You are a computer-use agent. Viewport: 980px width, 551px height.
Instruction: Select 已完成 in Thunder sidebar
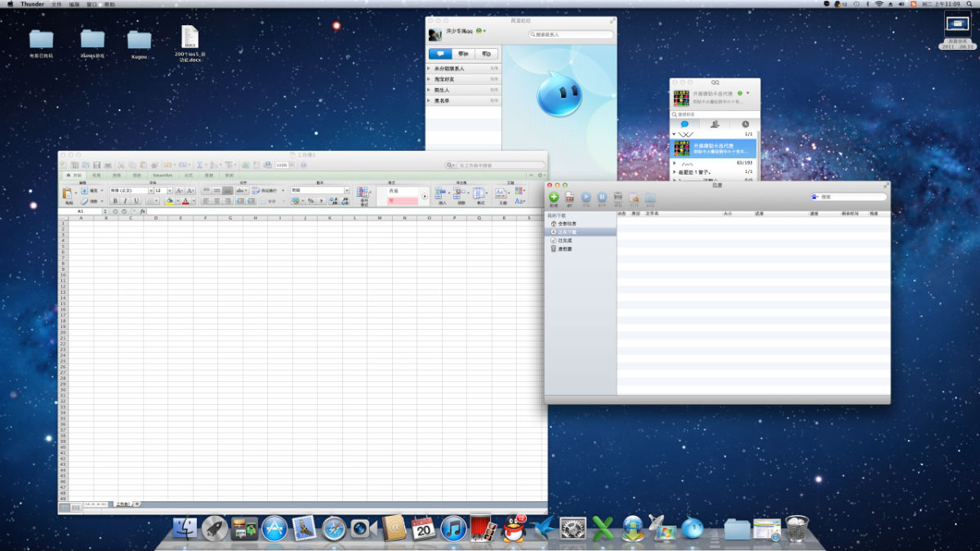(x=565, y=240)
